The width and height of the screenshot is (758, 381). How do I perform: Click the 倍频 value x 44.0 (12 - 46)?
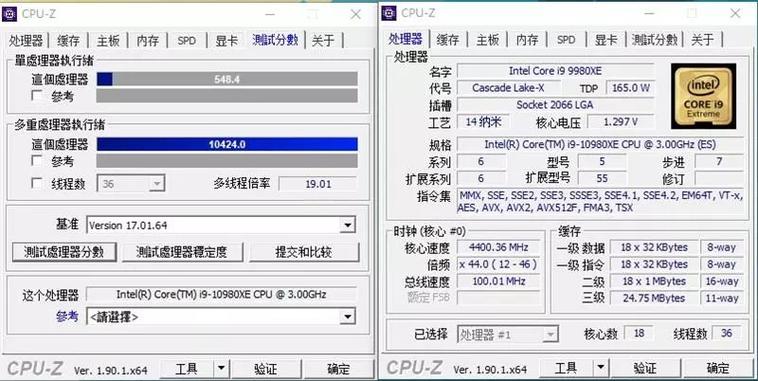[x=498, y=264]
